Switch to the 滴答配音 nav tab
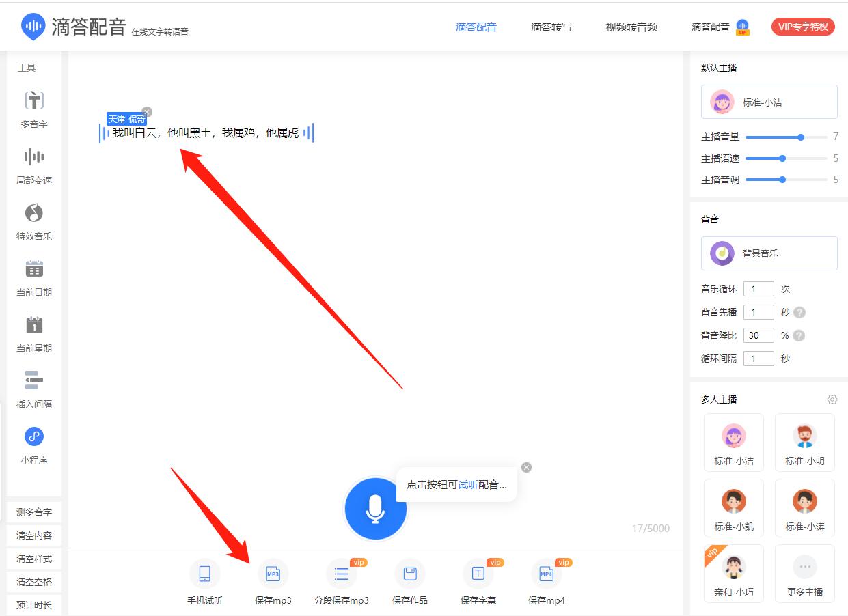Screen dimensions: 848x616 (x=476, y=27)
